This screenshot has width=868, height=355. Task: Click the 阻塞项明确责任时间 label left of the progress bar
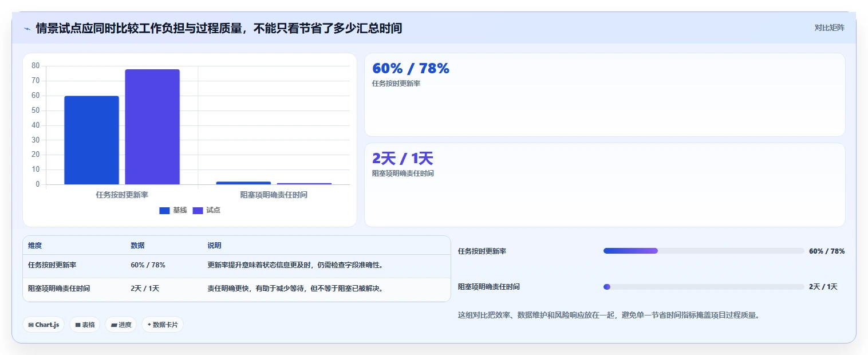(489, 287)
